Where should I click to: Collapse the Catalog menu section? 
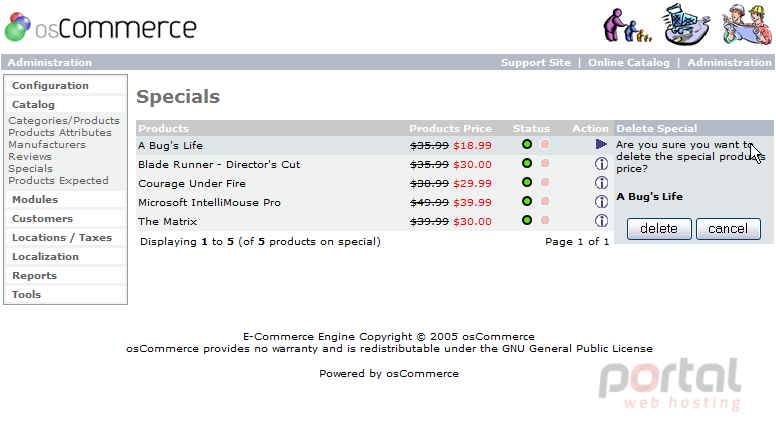pos(33,104)
